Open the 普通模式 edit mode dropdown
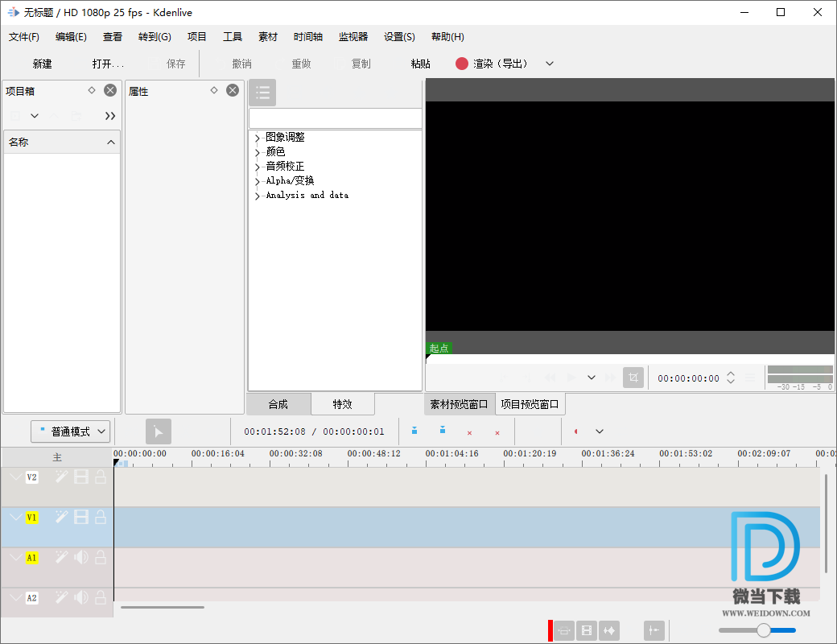The width and height of the screenshot is (837, 644). (71, 431)
